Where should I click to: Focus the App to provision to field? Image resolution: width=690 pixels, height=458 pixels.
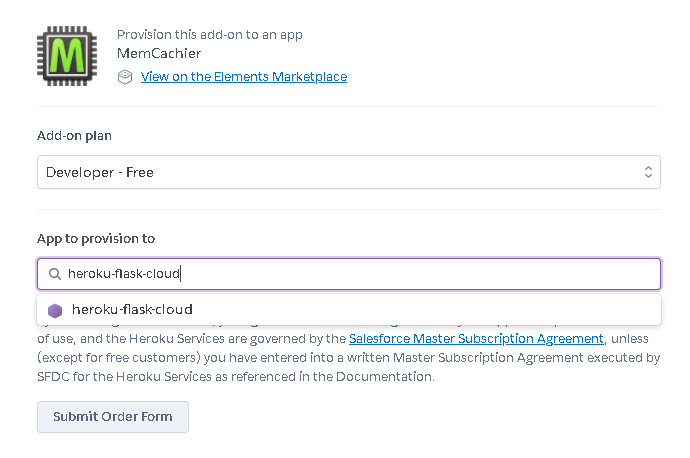coord(349,274)
